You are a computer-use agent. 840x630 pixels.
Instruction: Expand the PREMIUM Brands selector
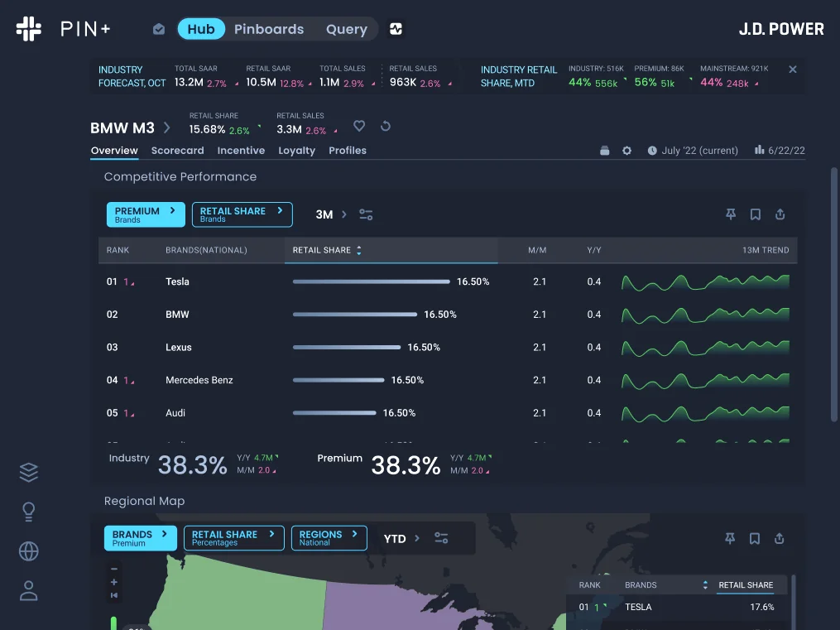[x=146, y=214]
